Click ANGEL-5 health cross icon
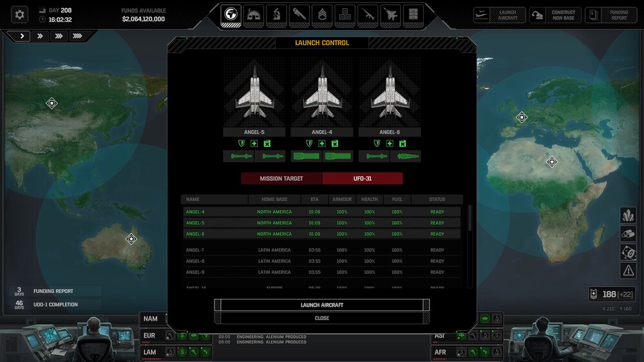This screenshot has height=362, width=644. [x=254, y=144]
